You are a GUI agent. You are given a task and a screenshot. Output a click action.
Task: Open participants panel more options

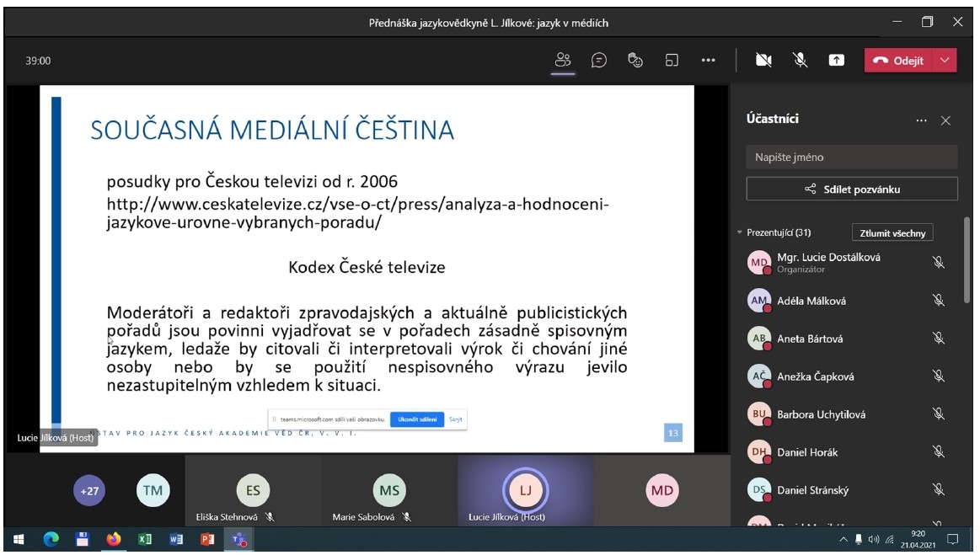tap(921, 120)
